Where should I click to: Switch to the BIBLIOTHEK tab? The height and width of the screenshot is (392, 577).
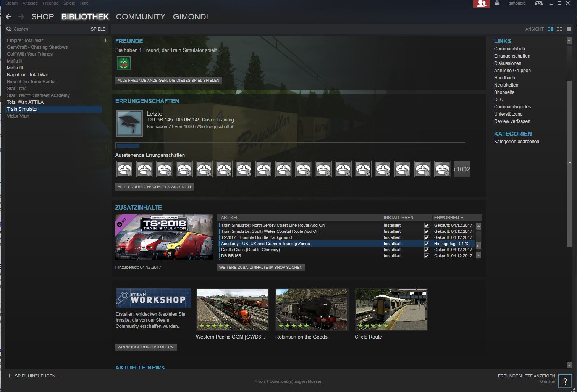(x=85, y=17)
